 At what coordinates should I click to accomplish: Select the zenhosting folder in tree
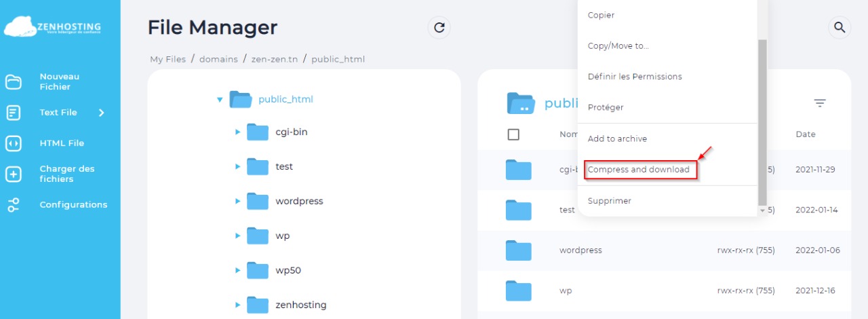300,305
